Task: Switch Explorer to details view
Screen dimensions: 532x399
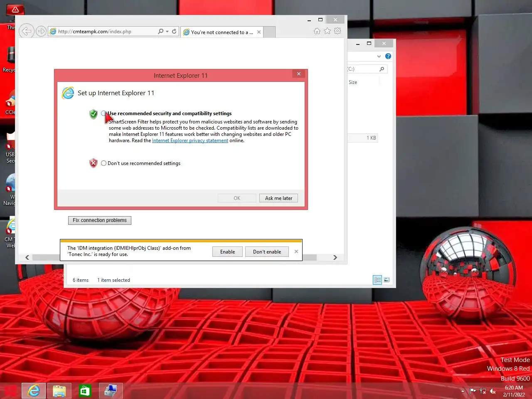Action: (377, 280)
